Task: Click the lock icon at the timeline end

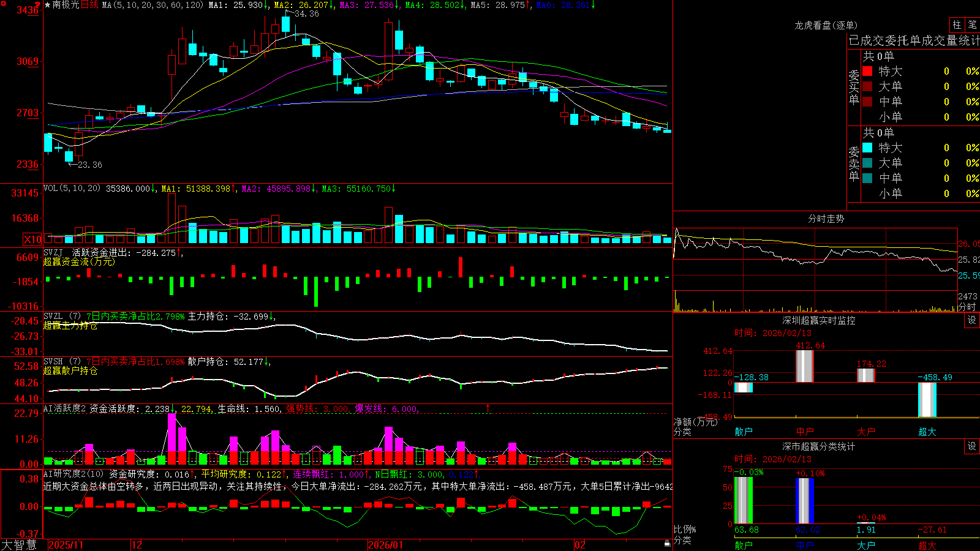Action: tap(668, 544)
